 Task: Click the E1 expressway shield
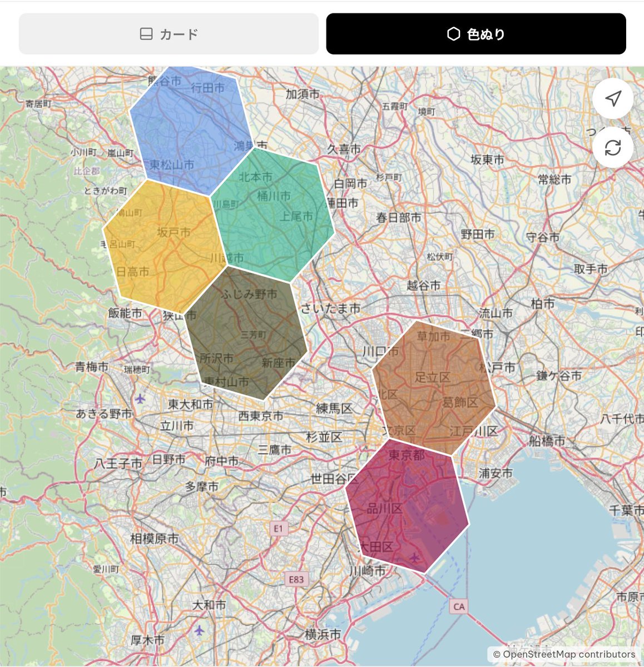279,529
